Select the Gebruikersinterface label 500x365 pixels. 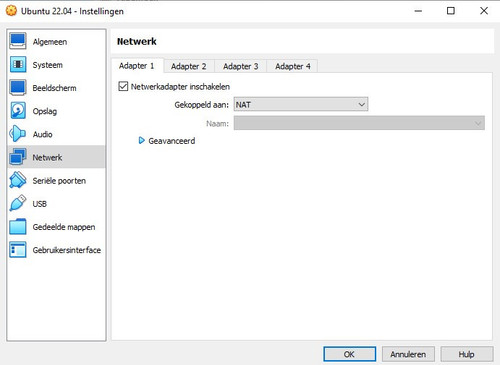pyautogui.click(x=67, y=250)
